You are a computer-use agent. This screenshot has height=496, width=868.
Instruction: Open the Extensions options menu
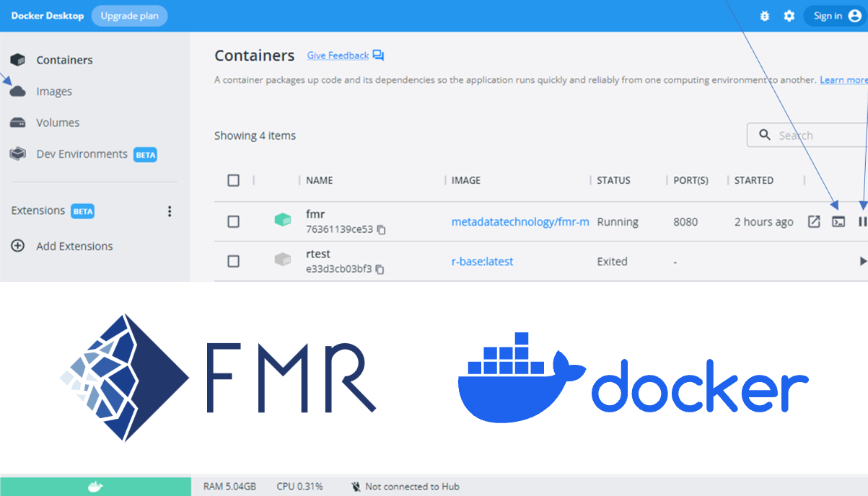(x=170, y=211)
